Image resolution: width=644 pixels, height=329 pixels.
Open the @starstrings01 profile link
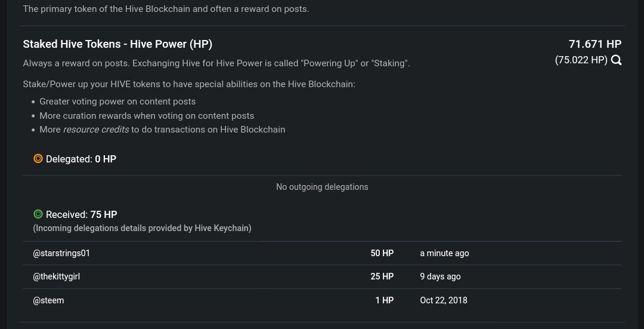pyautogui.click(x=61, y=253)
